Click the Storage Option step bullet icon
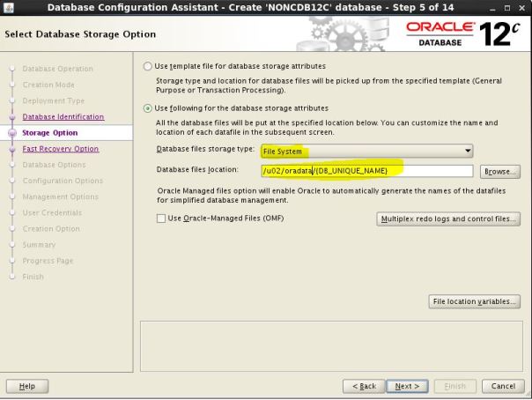 click(12, 133)
